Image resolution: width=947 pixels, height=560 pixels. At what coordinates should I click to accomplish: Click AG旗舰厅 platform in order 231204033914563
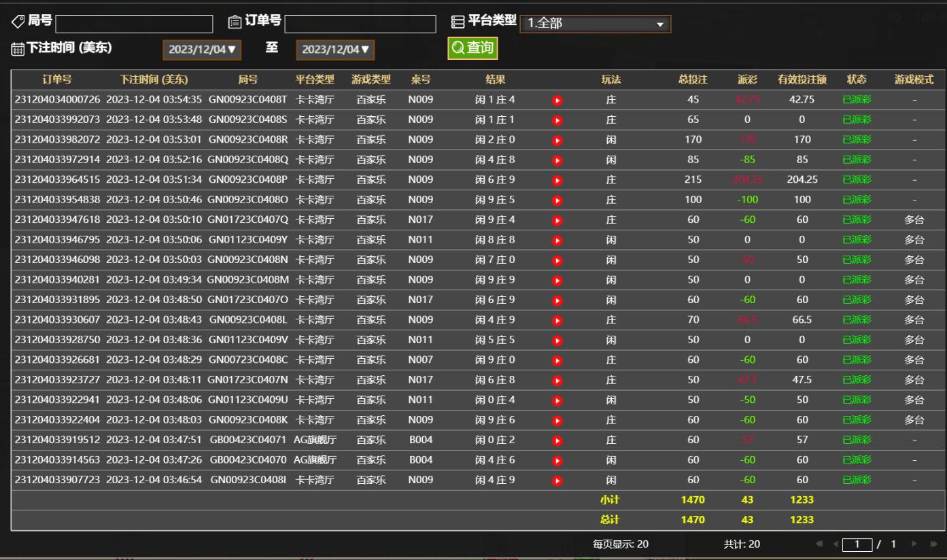pyautogui.click(x=315, y=459)
